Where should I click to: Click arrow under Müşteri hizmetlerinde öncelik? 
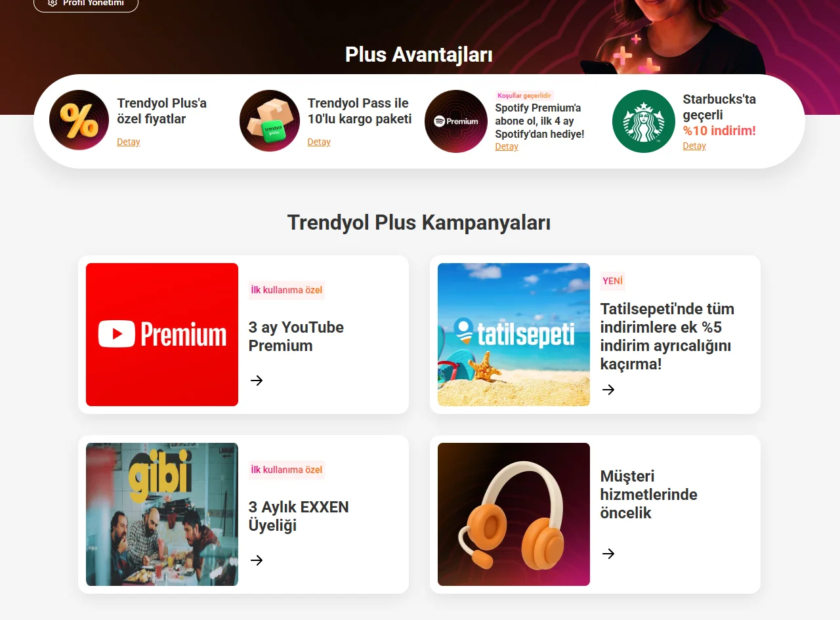(608, 554)
